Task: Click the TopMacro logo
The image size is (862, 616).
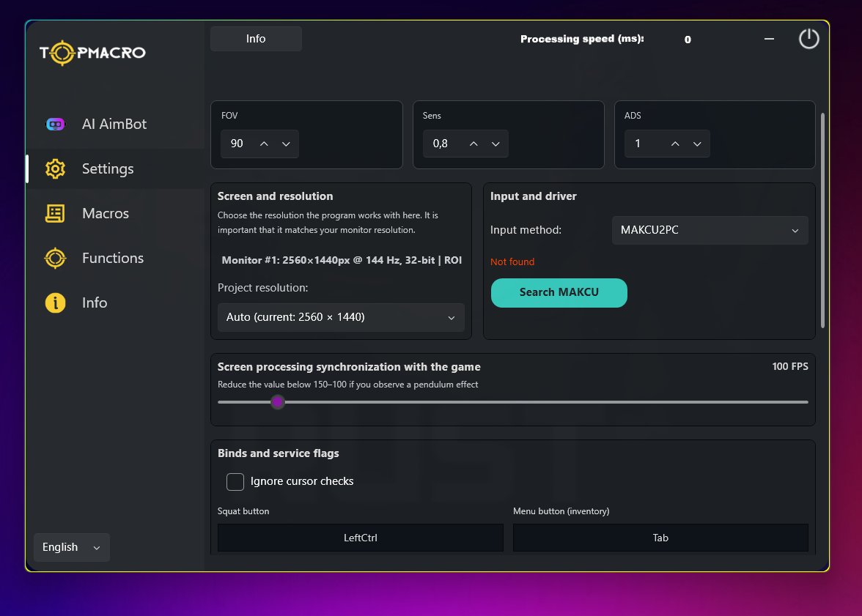Action: 92,53
